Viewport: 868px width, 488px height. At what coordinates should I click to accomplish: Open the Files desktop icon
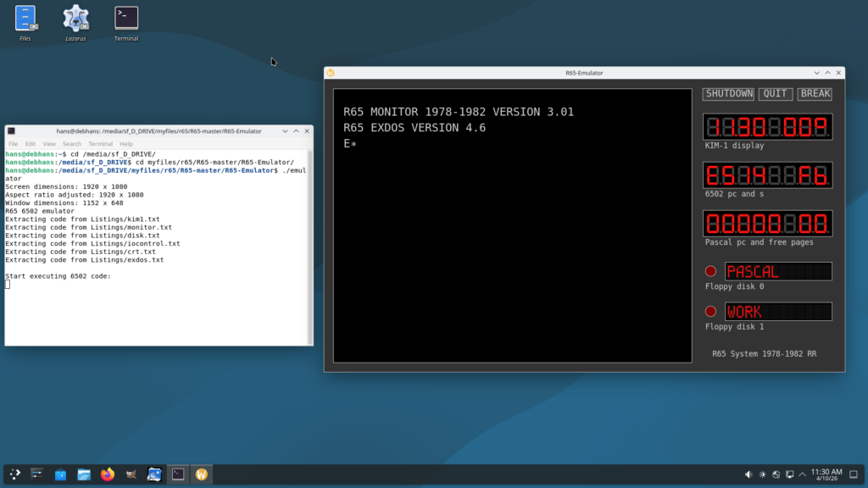point(25,19)
